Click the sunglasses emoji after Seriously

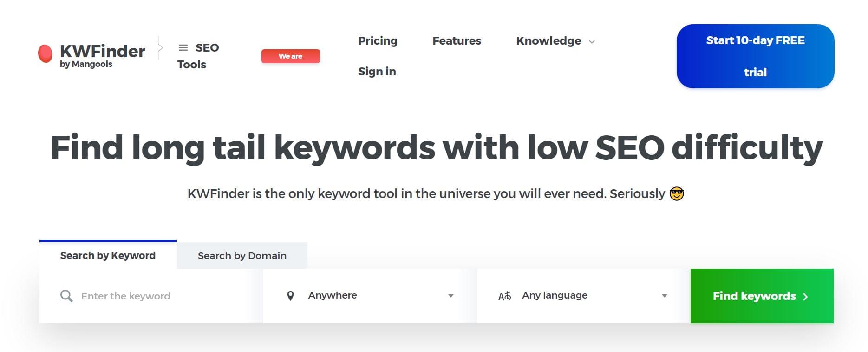click(x=677, y=194)
